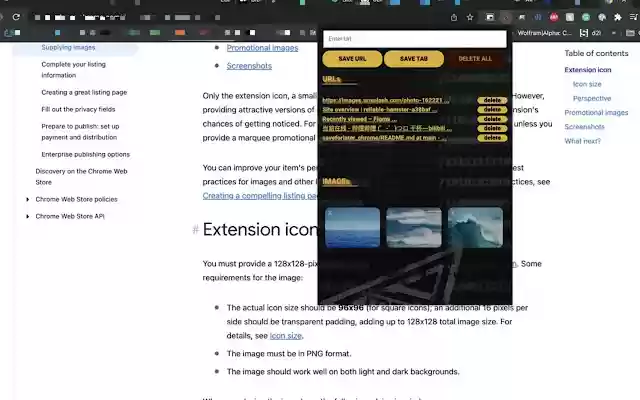
Task: Open the foamy waves saved image thumbnail
Action: click(x=414, y=227)
